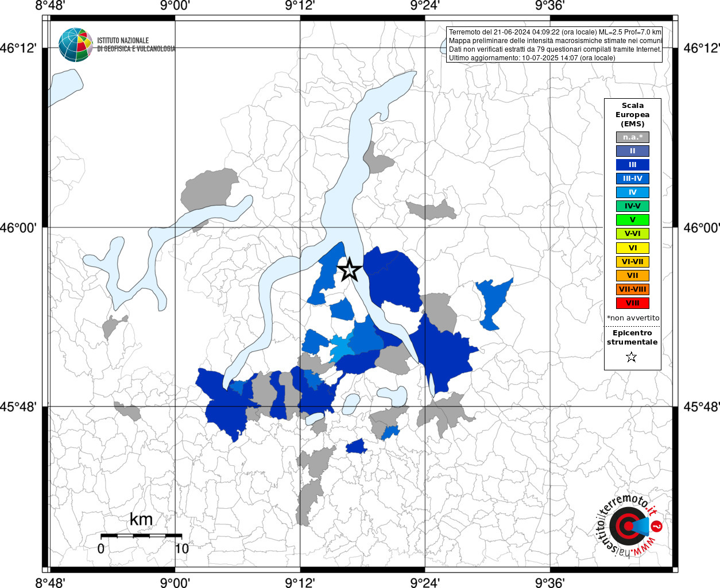Select the gray n.a.* legend swatch

coord(632,137)
